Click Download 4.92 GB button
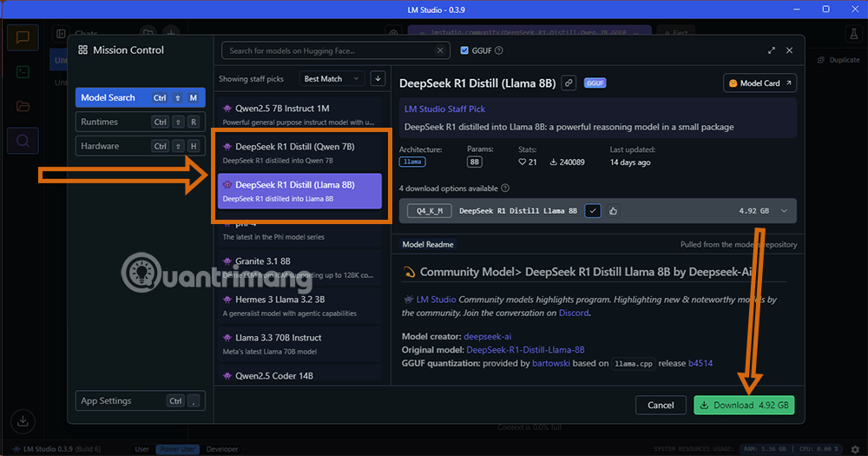 [744, 405]
